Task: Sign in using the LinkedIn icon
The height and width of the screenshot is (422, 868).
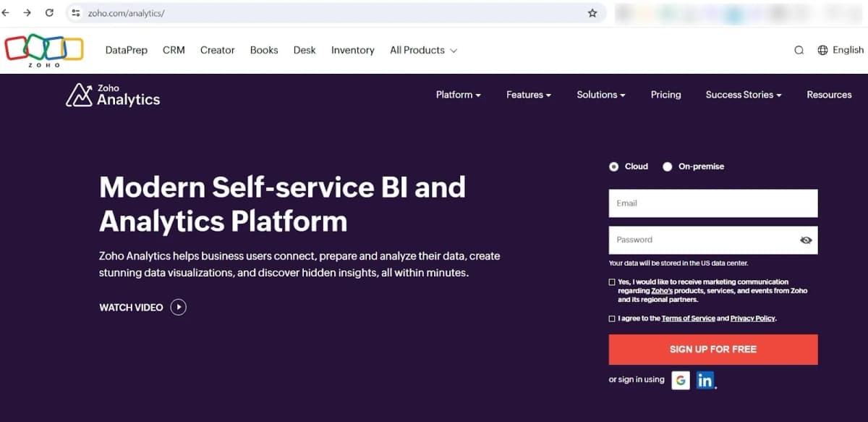Action: pos(705,380)
